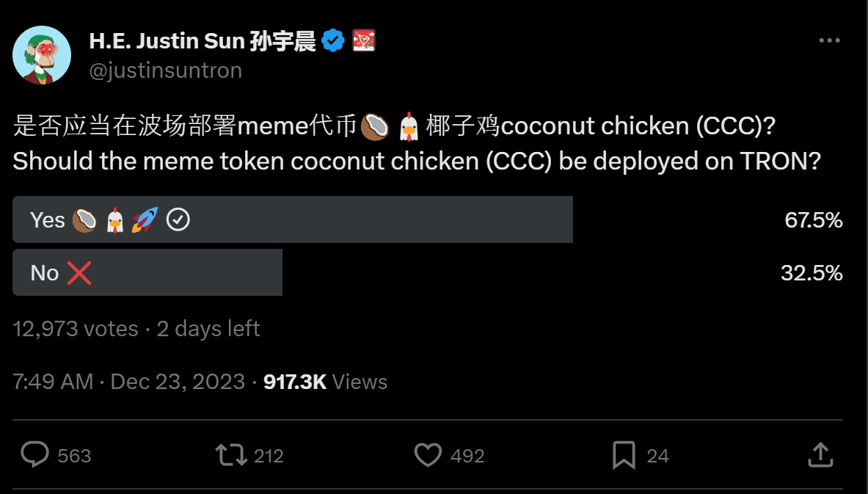The width and height of the screenshot is (868, 494).
Task: Open @justinsuntron profile handle
Action: coord(165,70)
